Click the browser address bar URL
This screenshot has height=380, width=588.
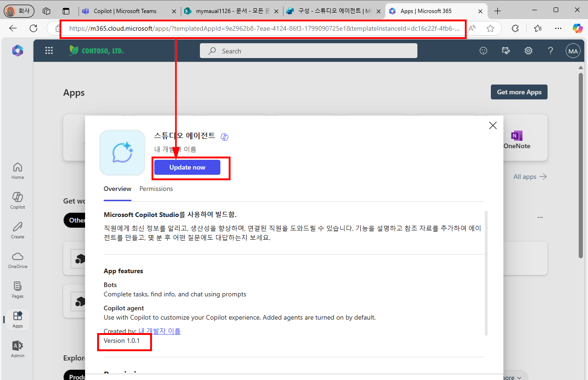pos(264,28)
